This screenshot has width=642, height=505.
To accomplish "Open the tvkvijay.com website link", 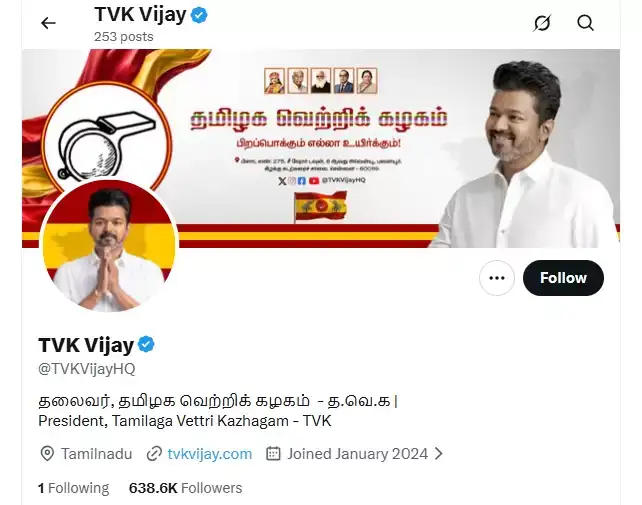I will (x=210, y=454).
